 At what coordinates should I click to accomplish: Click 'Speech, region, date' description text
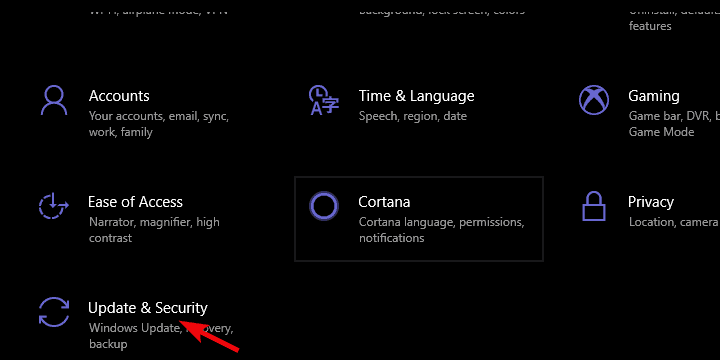(x=413, y=116)
